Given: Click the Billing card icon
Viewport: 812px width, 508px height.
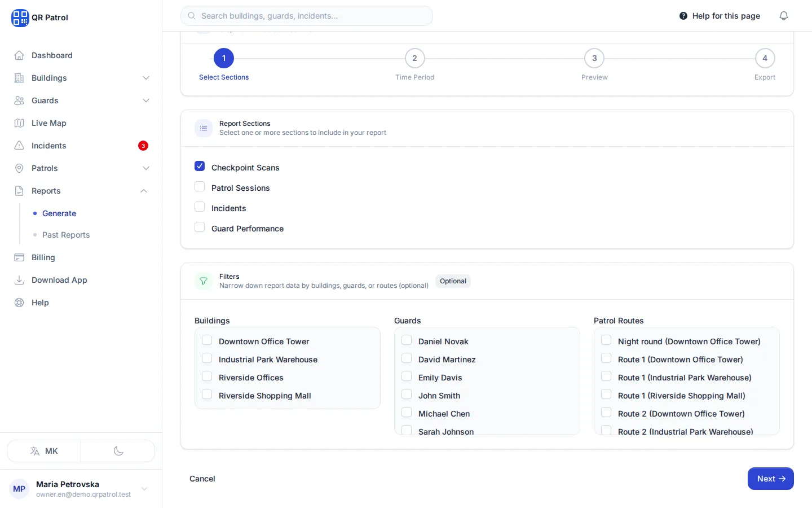Looking at the screenshot, I should tap(19, 257).
